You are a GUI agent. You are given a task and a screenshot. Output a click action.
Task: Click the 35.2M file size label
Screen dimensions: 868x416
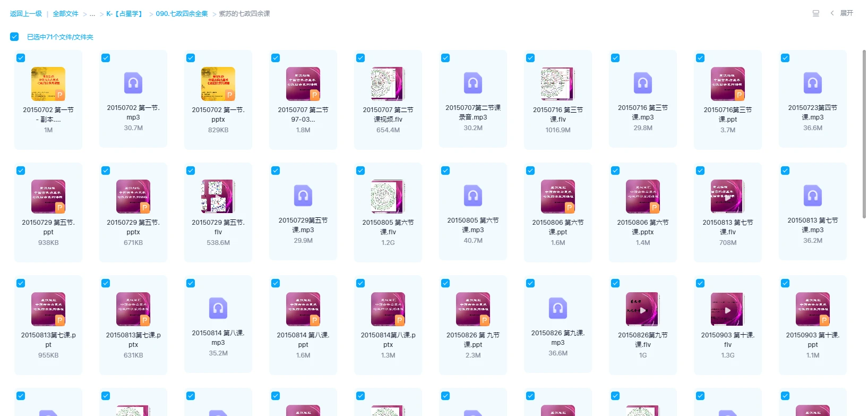[218, 353]
